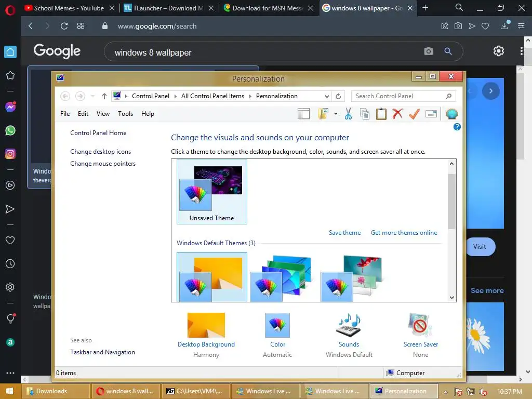The image size is (532, 399).
Task: Click Save theme link
Action: (x=344, y=233)
